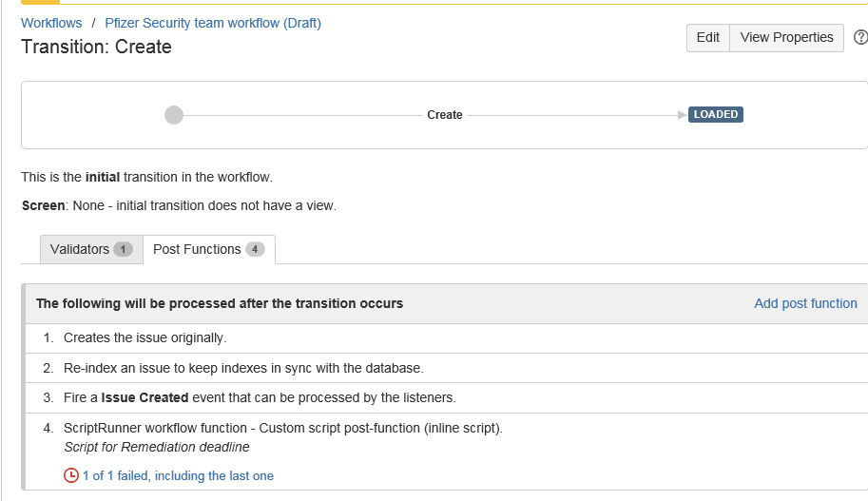Click the Add post function link
The image size is (868, 501).
click(805, 303)
